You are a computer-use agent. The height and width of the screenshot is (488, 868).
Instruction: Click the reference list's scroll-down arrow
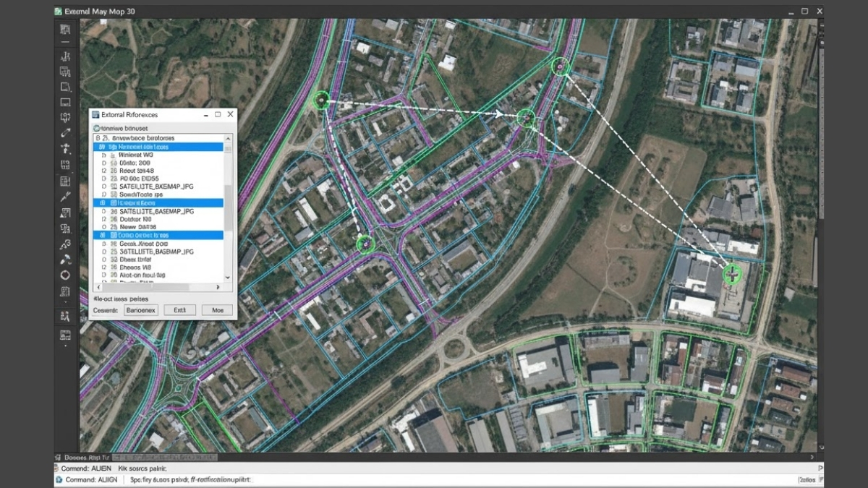pos(229,277)
